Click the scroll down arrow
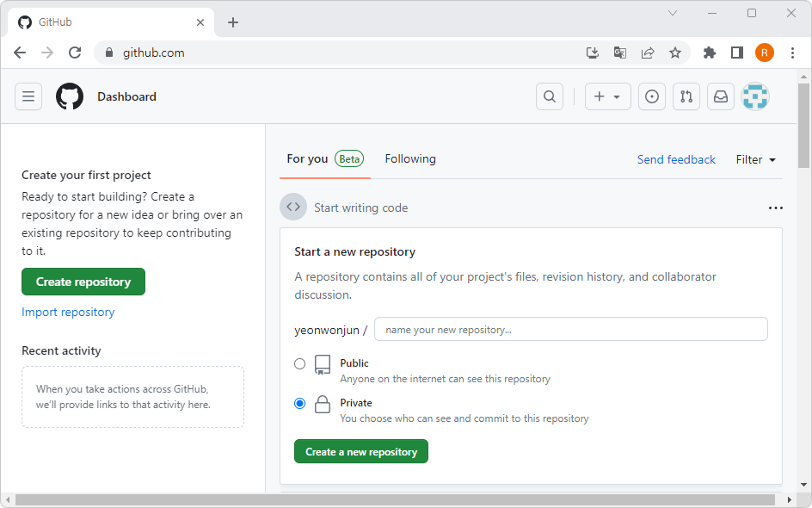Viewport: 812px width, 508px height. 803,486
